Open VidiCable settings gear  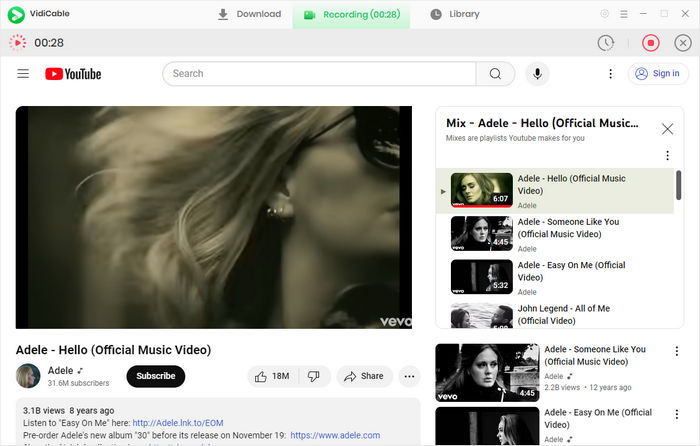pos(604,14)
